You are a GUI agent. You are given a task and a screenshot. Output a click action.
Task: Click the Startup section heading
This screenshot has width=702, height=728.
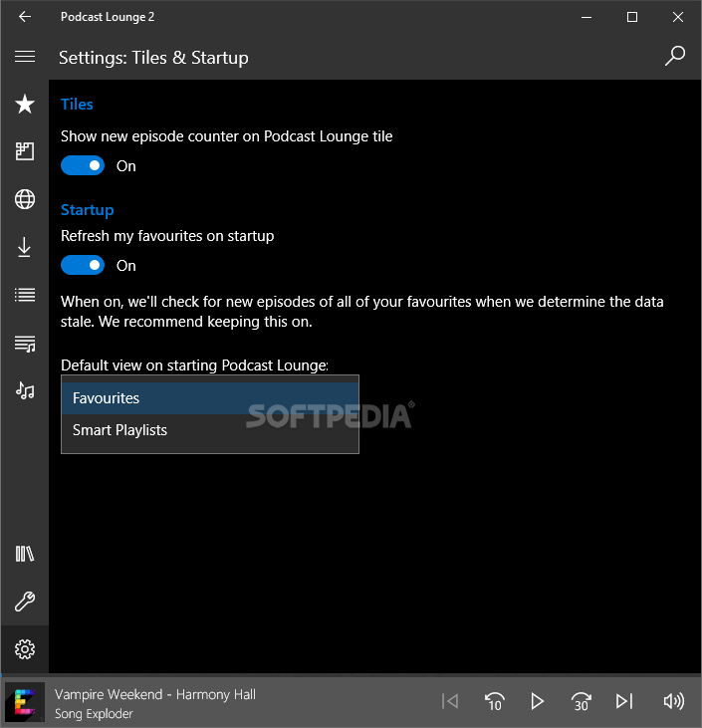click(88, 210)
